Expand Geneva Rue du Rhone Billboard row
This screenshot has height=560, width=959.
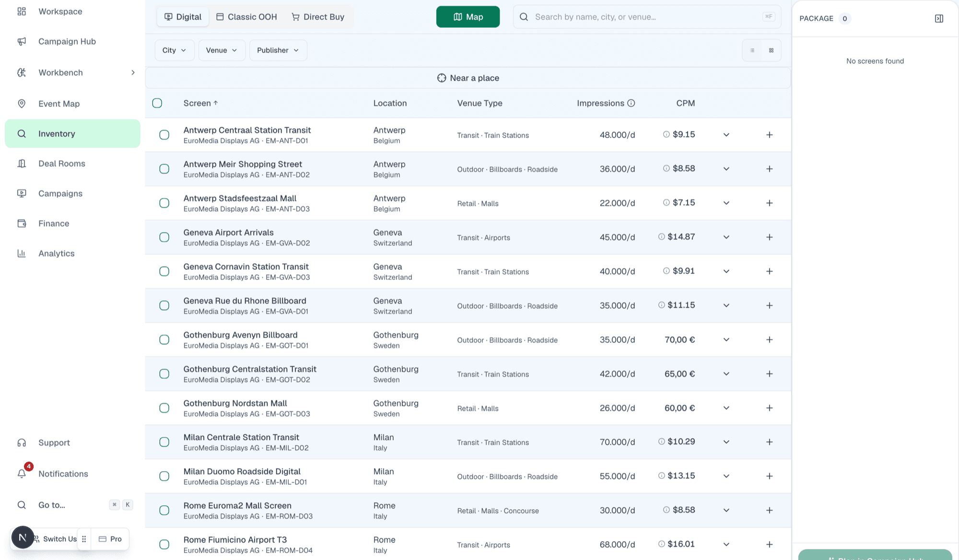pos(726,305)
